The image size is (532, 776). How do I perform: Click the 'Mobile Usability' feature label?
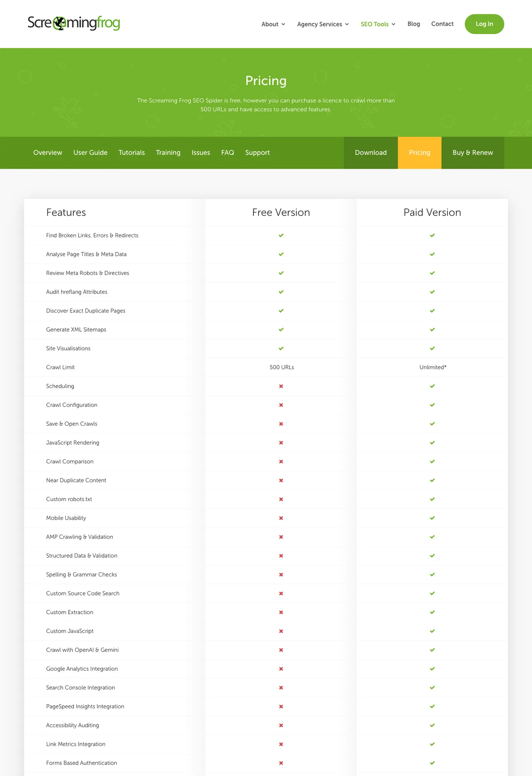(66, 518)
